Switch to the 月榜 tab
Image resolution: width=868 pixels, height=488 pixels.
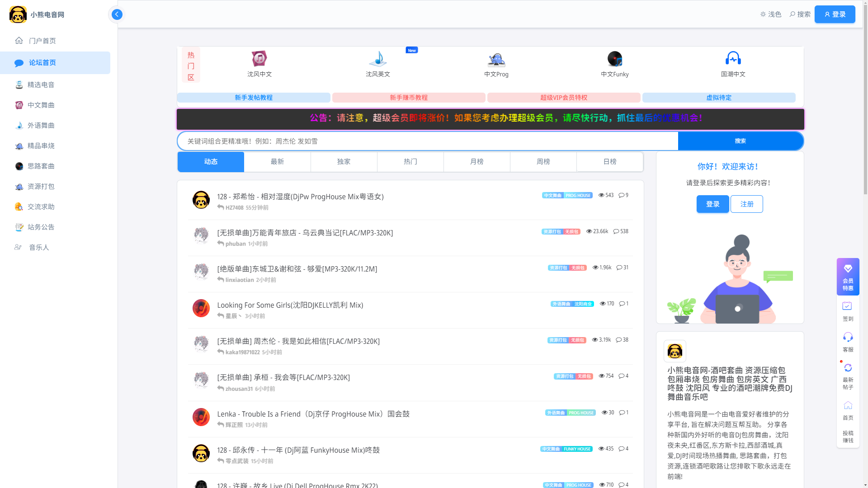click(476, 162)
